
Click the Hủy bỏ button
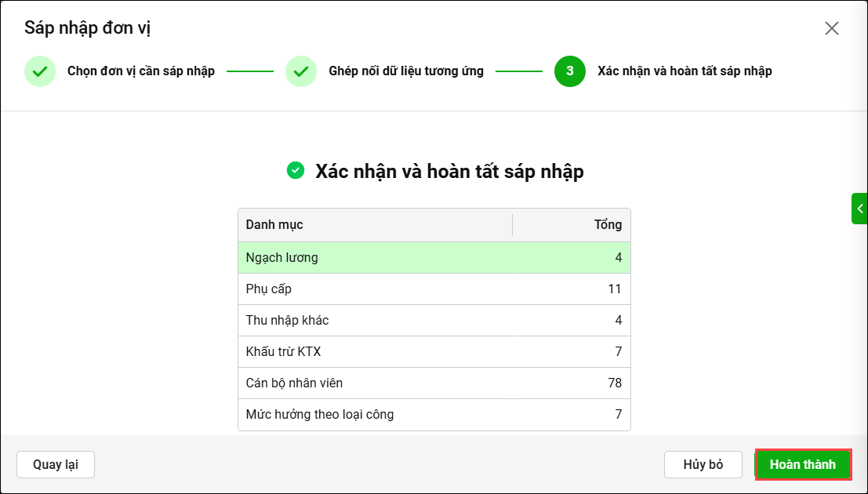[x=703, y=464]
